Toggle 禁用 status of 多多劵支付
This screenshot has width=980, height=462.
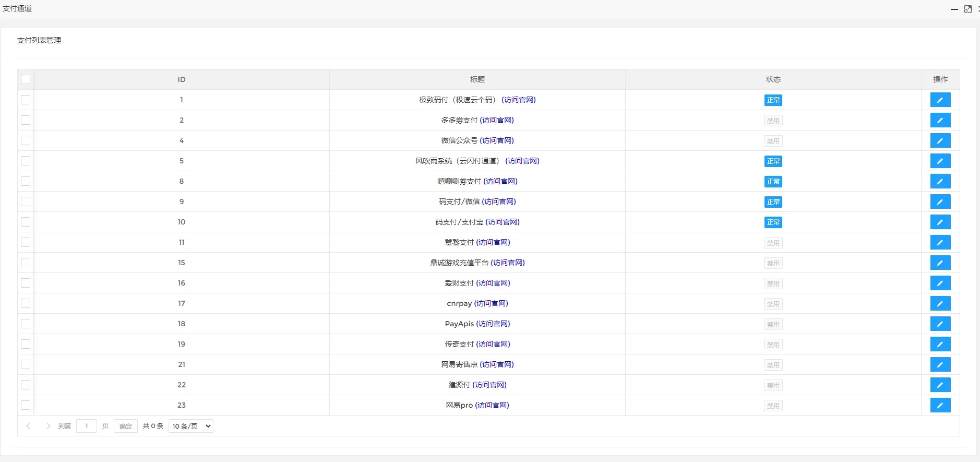(773, 121)
